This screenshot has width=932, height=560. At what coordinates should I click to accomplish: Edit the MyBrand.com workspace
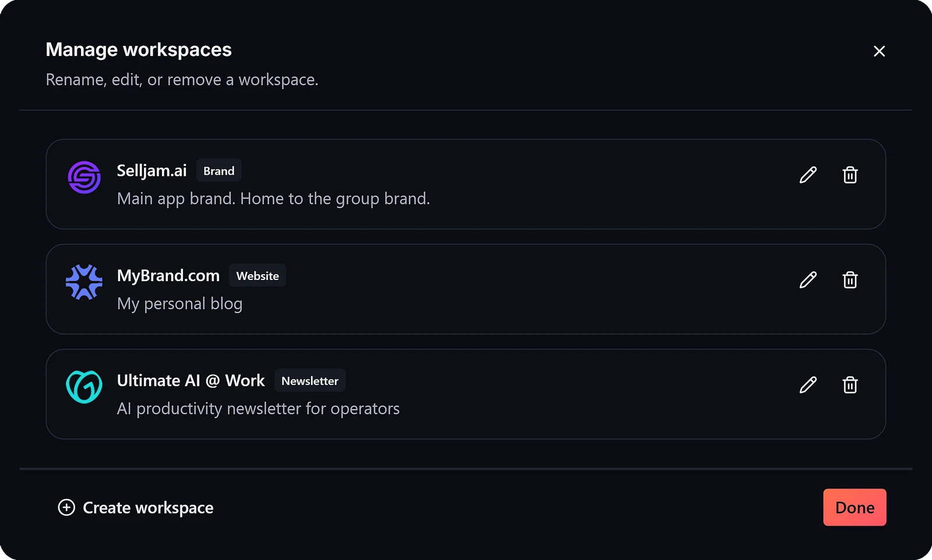coord(808,280)
